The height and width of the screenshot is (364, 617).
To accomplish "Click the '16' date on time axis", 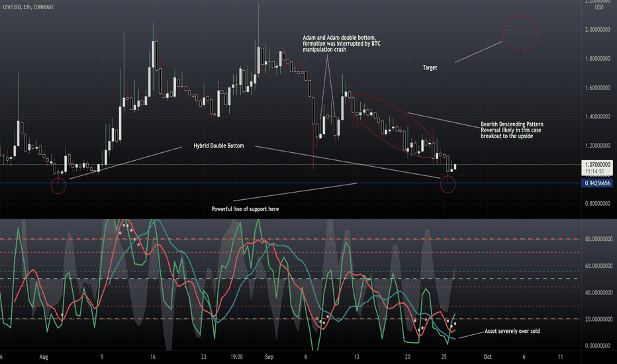I will click(x=153, y=357).
